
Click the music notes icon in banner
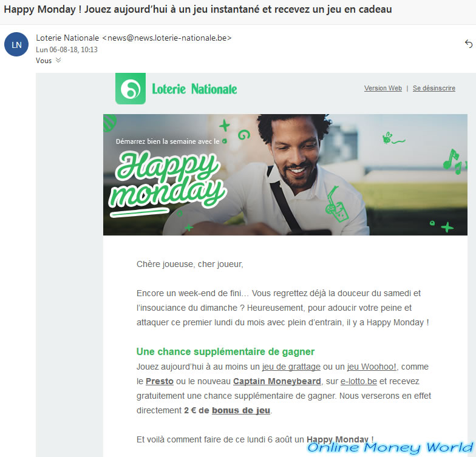click(453, 161)
